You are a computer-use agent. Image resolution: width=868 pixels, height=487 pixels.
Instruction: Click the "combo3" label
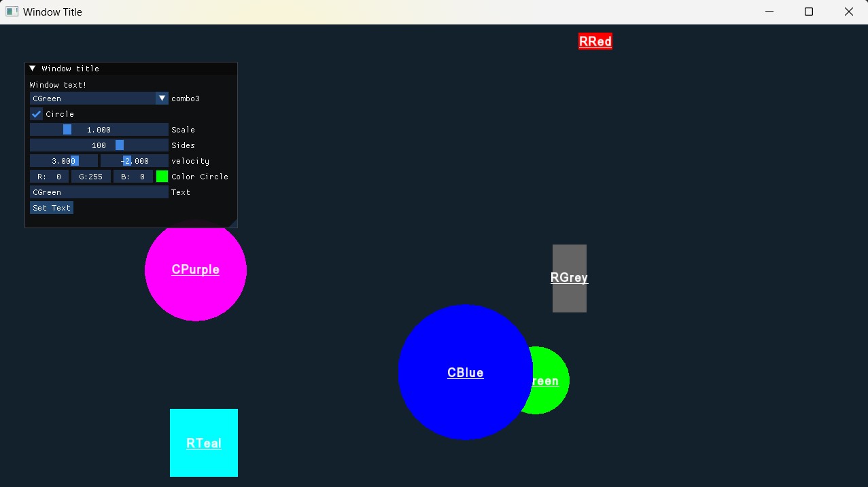(x=186, y=98)
